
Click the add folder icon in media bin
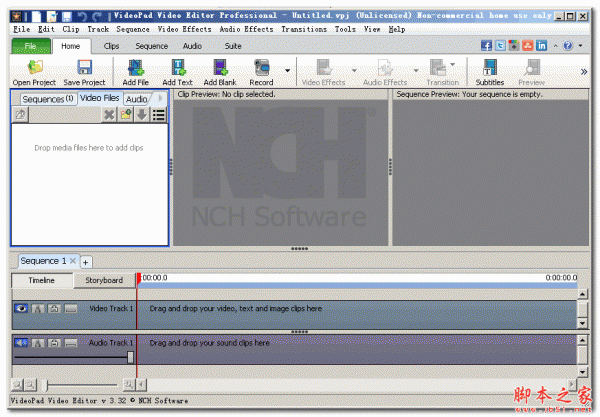point(126,114)
